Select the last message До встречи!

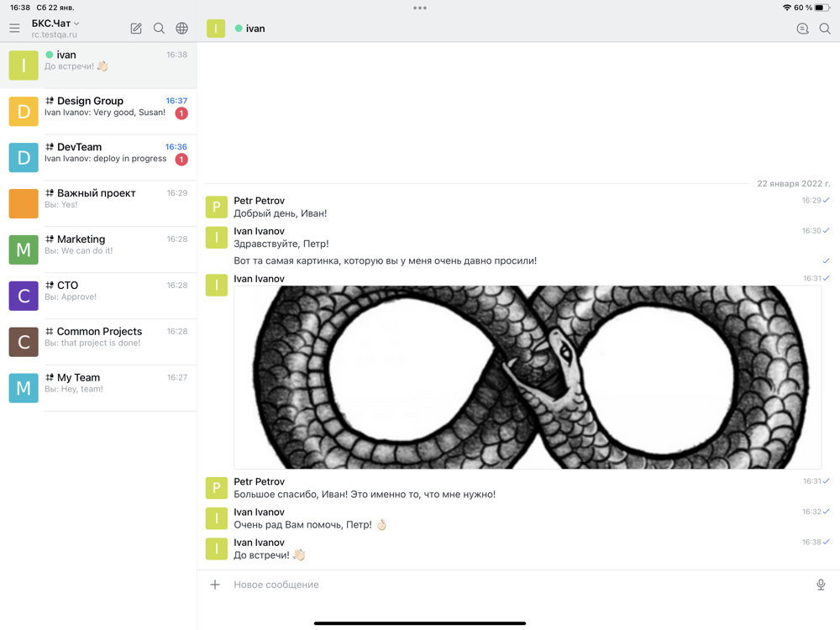[x=269, y=555]
